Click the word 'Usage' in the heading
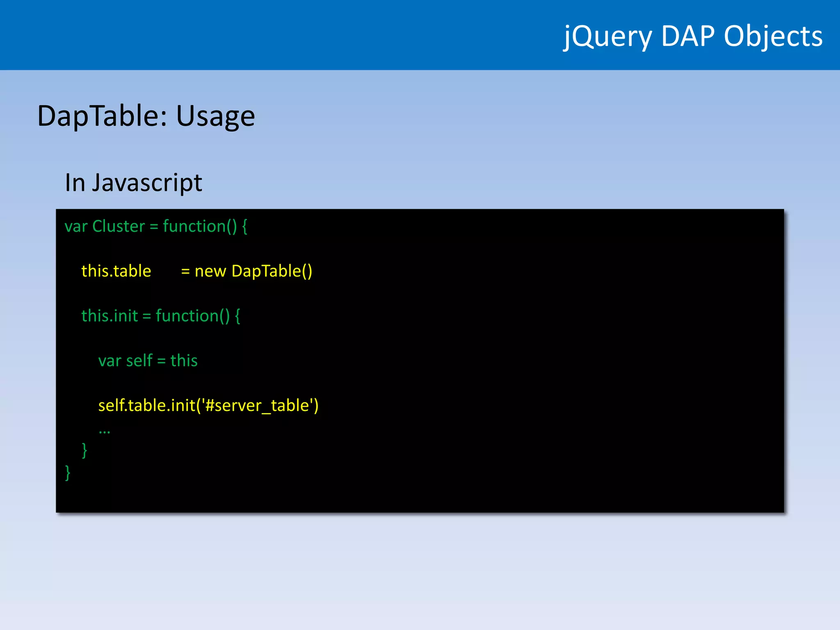This screenshot has width=840, height=630. tap(215, 116)
